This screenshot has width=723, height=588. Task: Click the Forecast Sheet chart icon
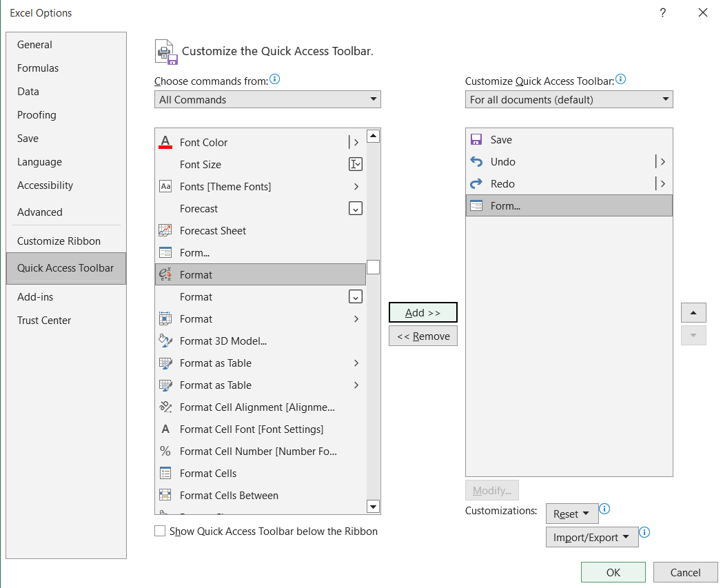[x=165, y=231]
